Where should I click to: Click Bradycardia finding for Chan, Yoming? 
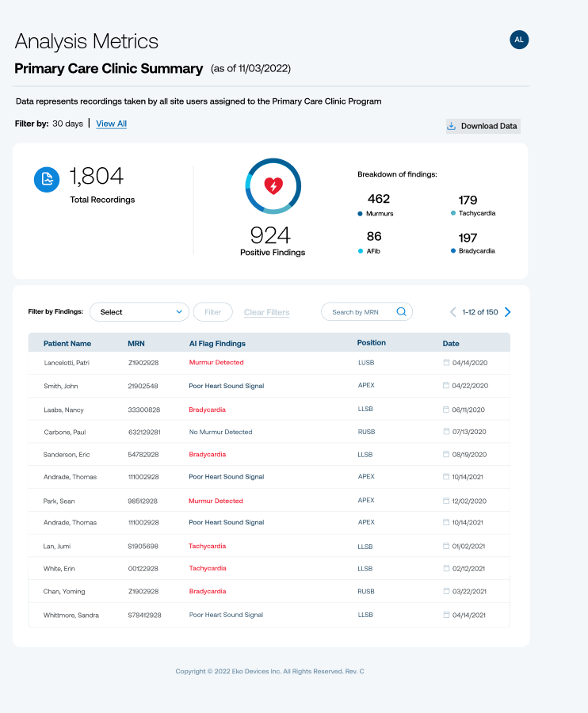[x=208, y=591]
